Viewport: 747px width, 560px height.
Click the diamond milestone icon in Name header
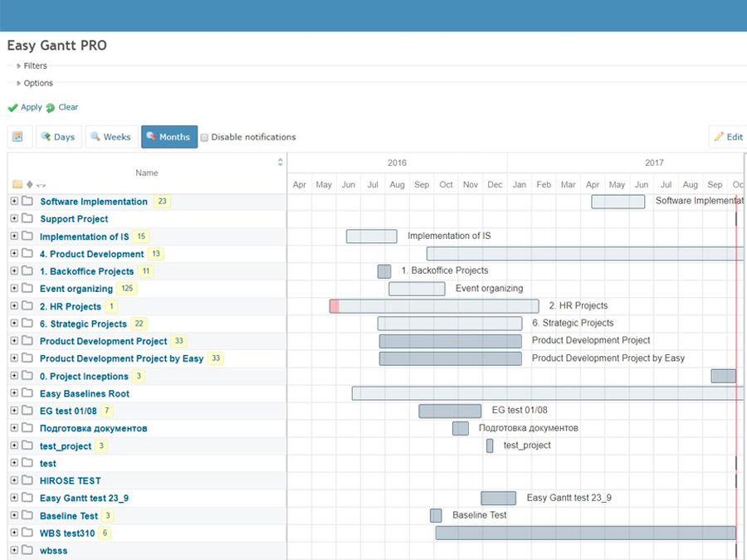coord(30,184)
